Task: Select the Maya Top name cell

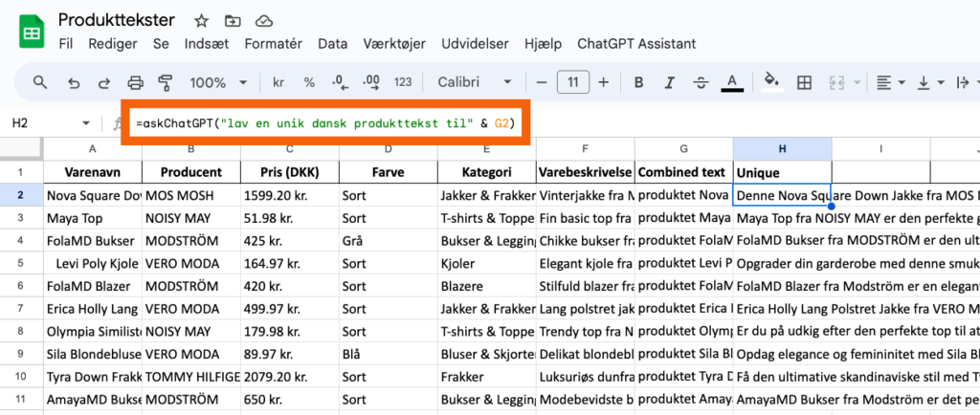Action: [93, 218]
